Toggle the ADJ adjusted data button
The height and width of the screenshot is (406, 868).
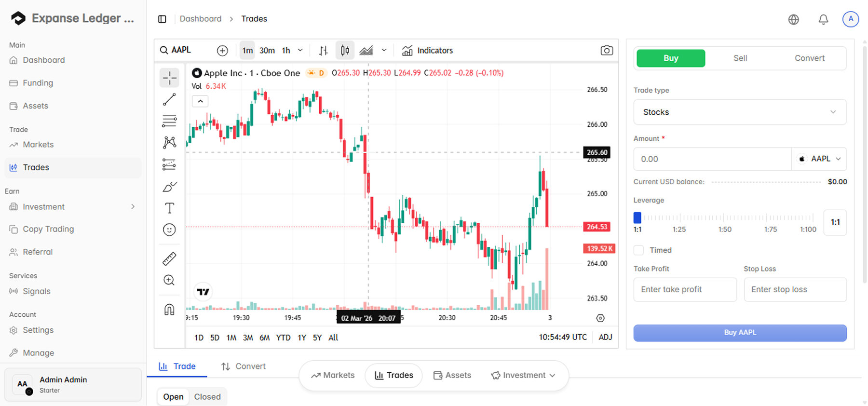pyautogui.click(x=605, y=338)
